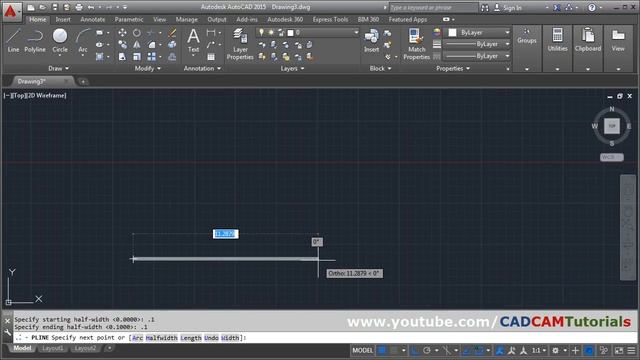Screen dimensions: 640x360
Task: Click the Copy tool in Modify panel
Action: 122,44
